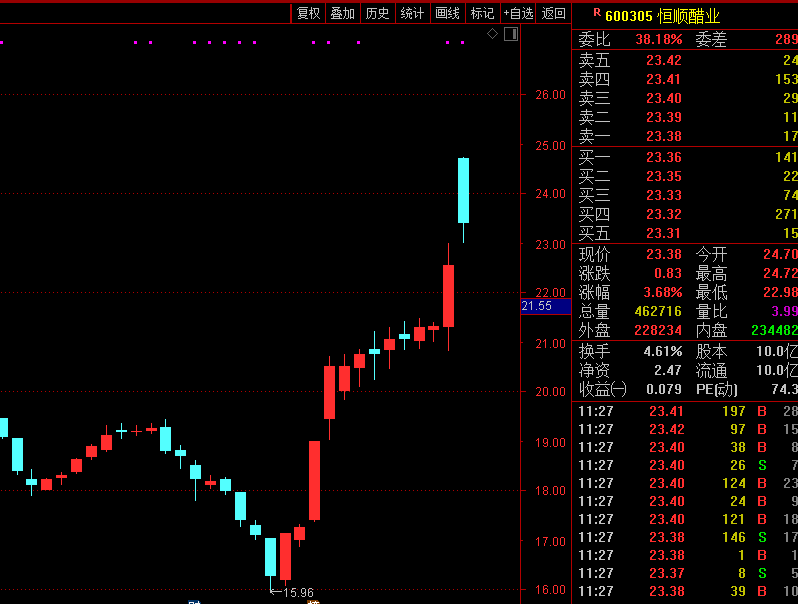Image resolution: width=798 pixels, height=604 pixels.
Task: Click the stock name 恒顺醋业
Action: [689, 15]
